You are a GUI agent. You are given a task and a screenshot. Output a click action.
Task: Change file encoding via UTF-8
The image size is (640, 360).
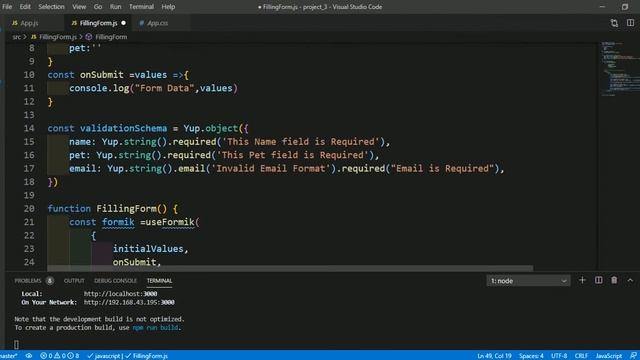pyautogui.click(x=559, y=356)
